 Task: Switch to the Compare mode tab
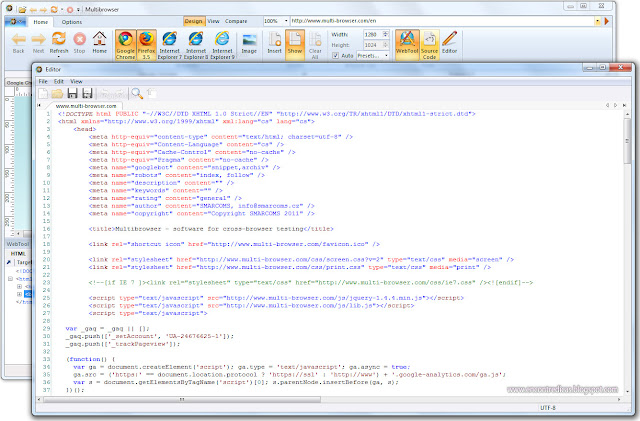click(236, 21)
